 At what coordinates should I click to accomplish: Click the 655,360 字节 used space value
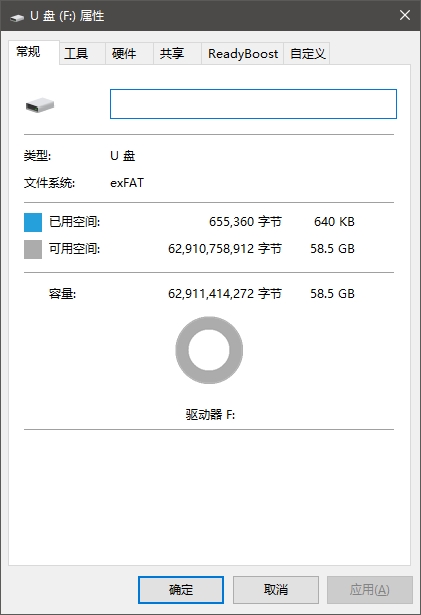(x=245, y=222)
